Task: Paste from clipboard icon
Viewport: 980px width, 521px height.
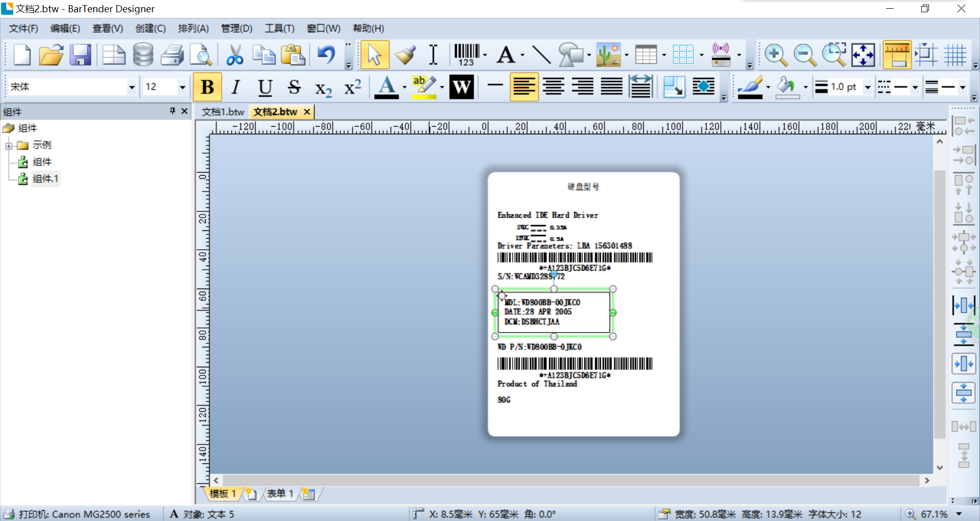Action: point(293,55)
